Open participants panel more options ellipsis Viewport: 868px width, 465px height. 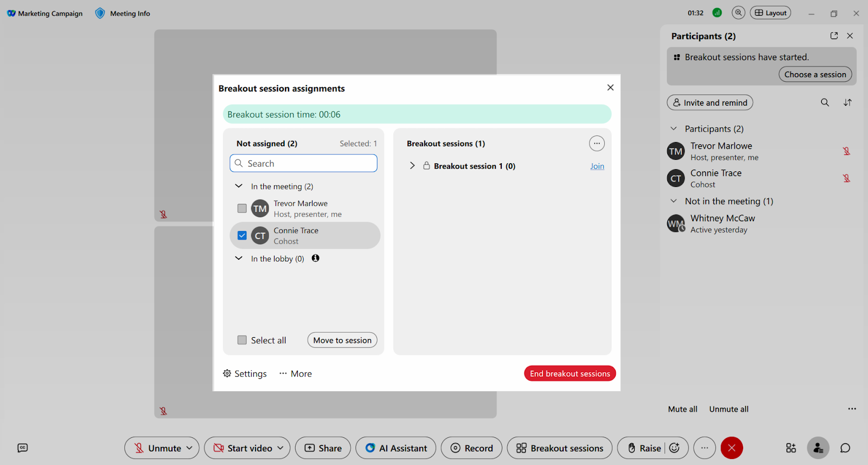[x=852, y=409]
